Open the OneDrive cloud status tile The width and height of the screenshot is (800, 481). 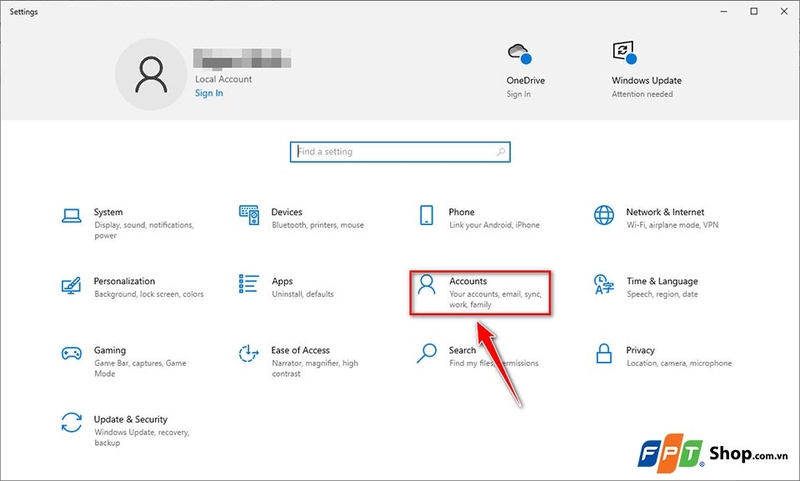pos(518,54)
